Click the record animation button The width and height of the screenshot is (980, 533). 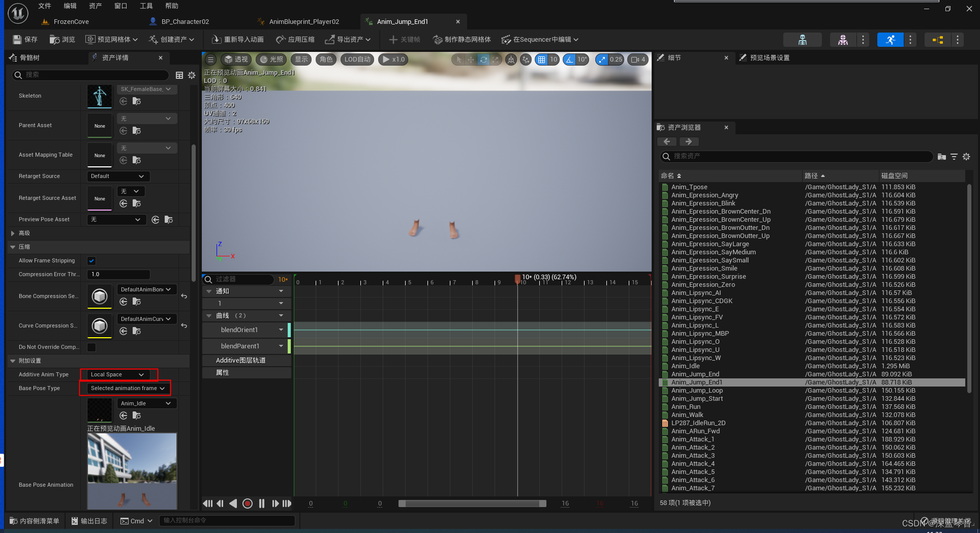[247, 504]
